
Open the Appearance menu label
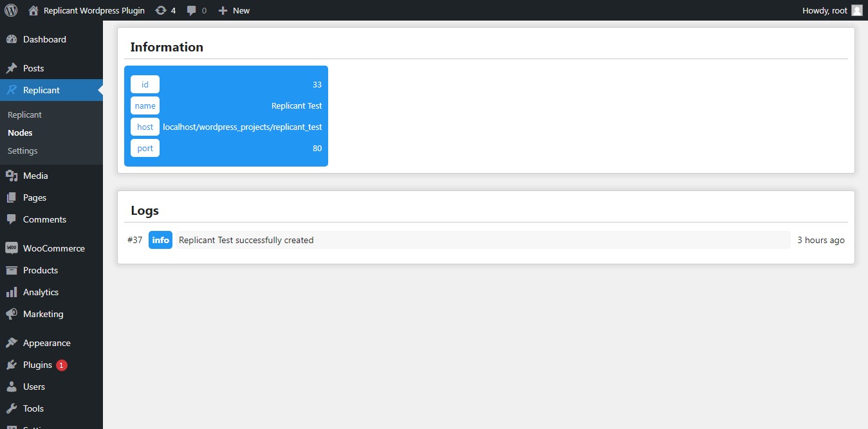pyautogui.click(x=47, y=343)
